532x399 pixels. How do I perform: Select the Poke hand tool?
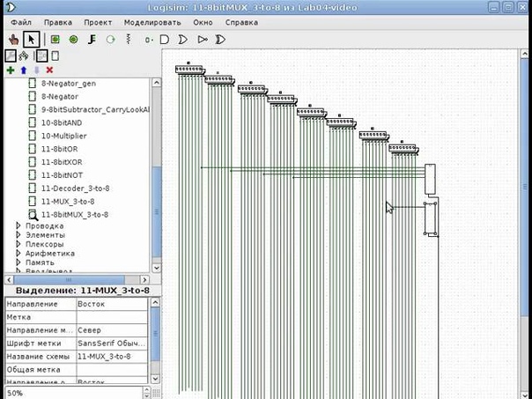point(14,40)
